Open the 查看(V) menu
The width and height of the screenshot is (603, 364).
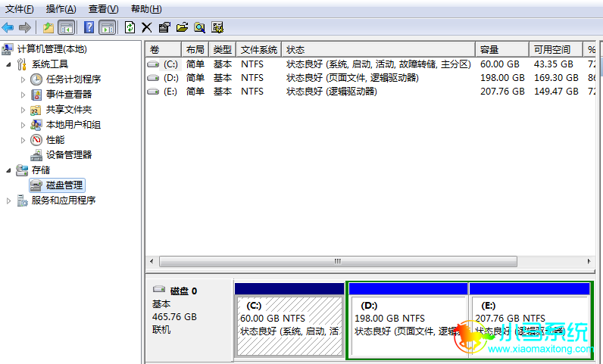tap(104, 9)
